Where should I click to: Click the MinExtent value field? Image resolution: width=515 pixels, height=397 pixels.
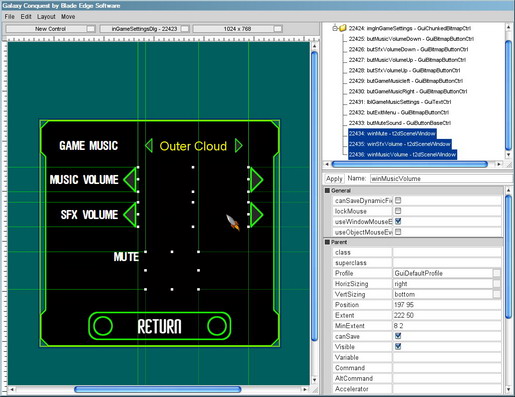447,326
